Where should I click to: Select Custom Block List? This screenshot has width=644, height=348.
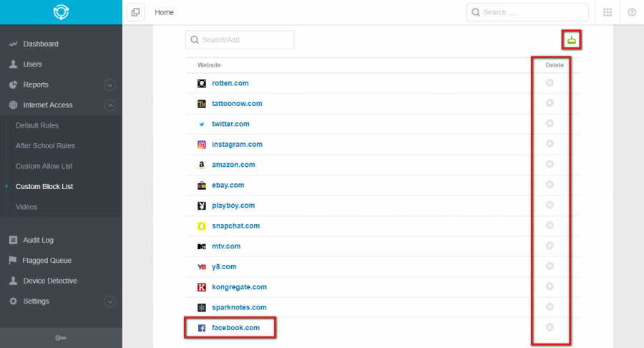coord(44,187)
